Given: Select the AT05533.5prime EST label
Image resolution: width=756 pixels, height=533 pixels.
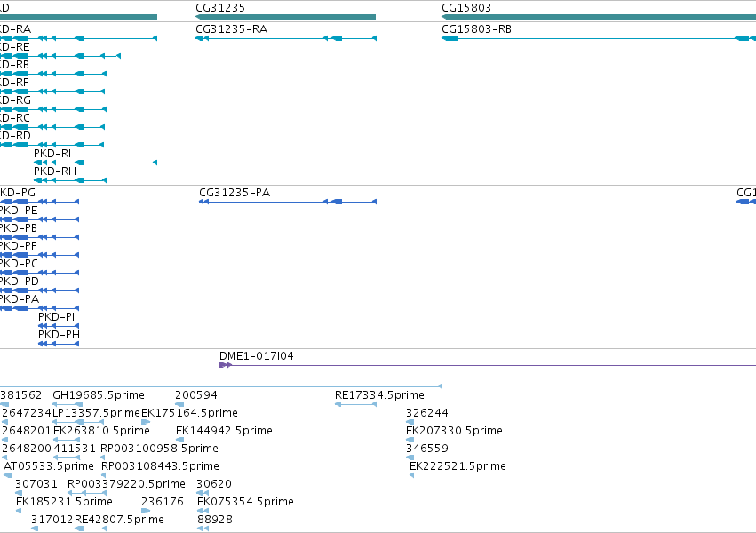Looking at the screenshot, I should point(49,466).
